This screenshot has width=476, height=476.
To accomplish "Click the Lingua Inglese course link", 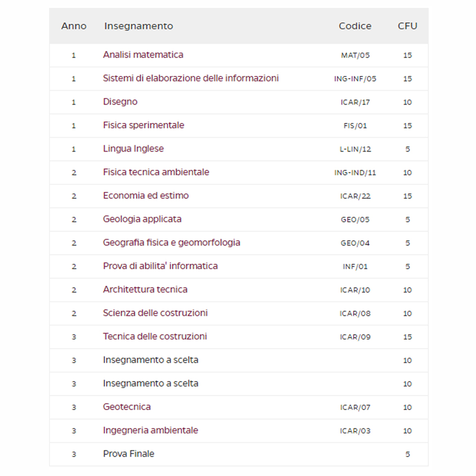I will (133, 149).
